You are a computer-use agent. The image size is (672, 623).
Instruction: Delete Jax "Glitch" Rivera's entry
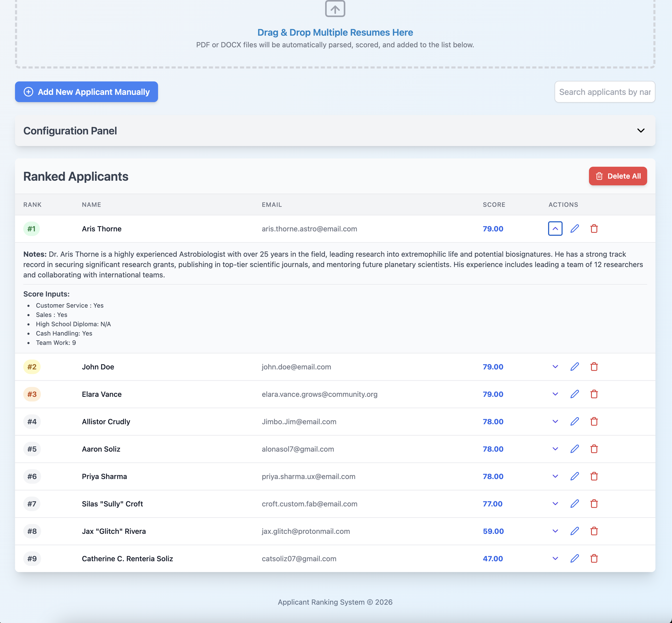[x=594, y=531]
